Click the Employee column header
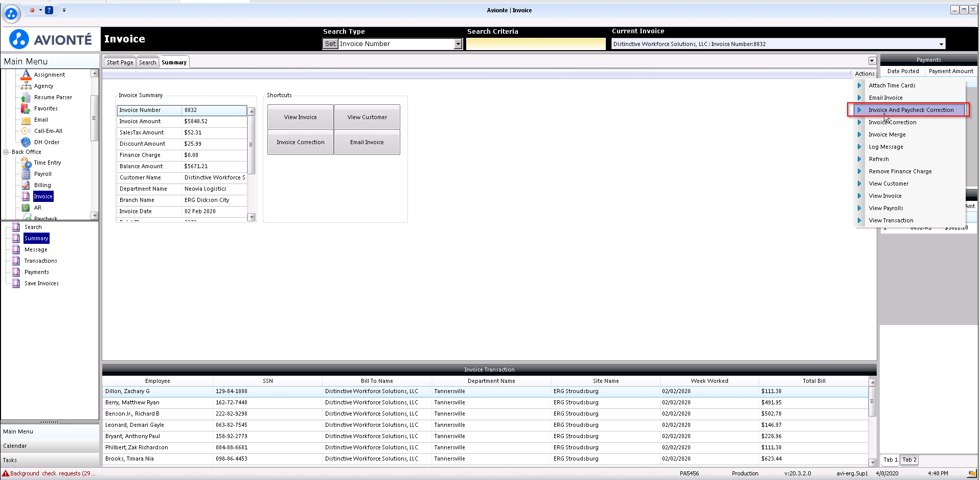Viewport: 980px width, 480px height. [x=157, y=381]
